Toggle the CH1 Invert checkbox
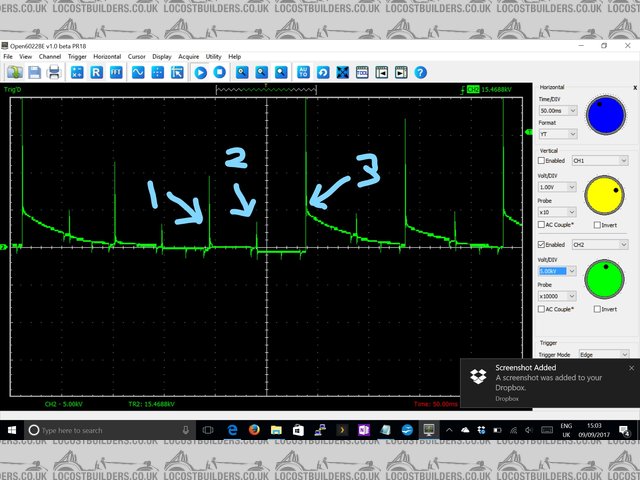This screenshot has height=480, width=640. pos(598,225)
